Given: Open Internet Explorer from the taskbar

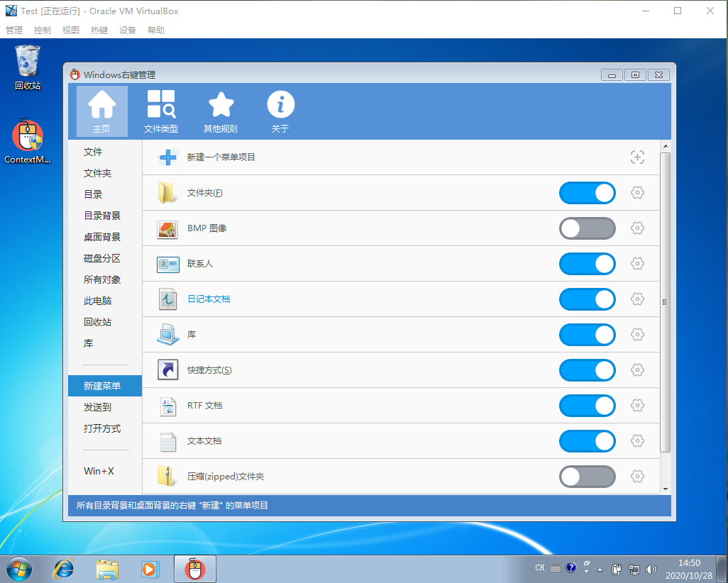Looking at the screenshot, I should (64, 569).
